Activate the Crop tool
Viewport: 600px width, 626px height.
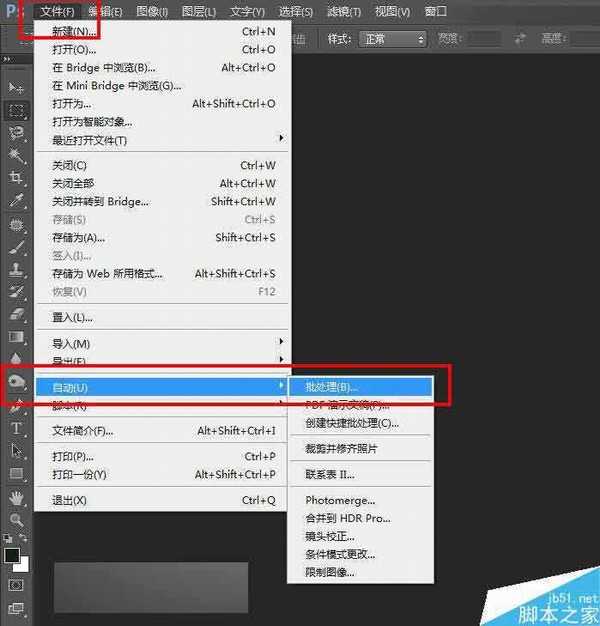click(x=16, y=179)
